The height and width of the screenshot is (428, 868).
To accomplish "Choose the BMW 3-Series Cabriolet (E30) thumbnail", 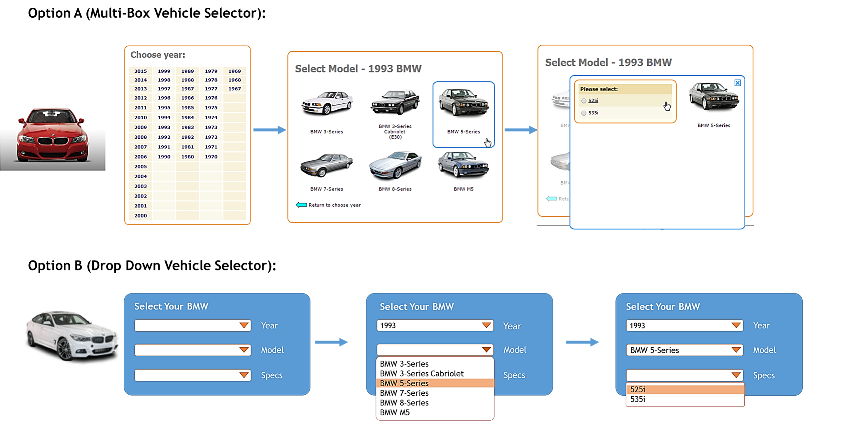I will pyautogui.click(x=395, y=102).
